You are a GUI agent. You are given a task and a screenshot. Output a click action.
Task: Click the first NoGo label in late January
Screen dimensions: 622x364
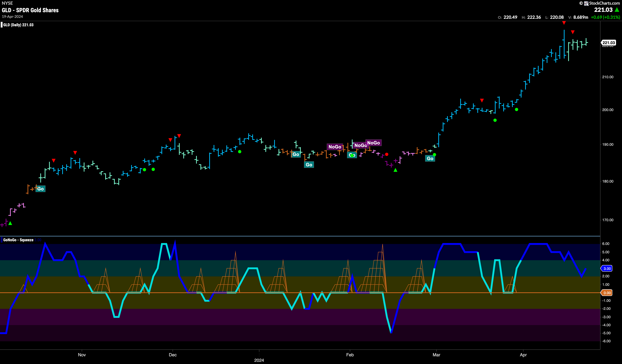(335, 147)
